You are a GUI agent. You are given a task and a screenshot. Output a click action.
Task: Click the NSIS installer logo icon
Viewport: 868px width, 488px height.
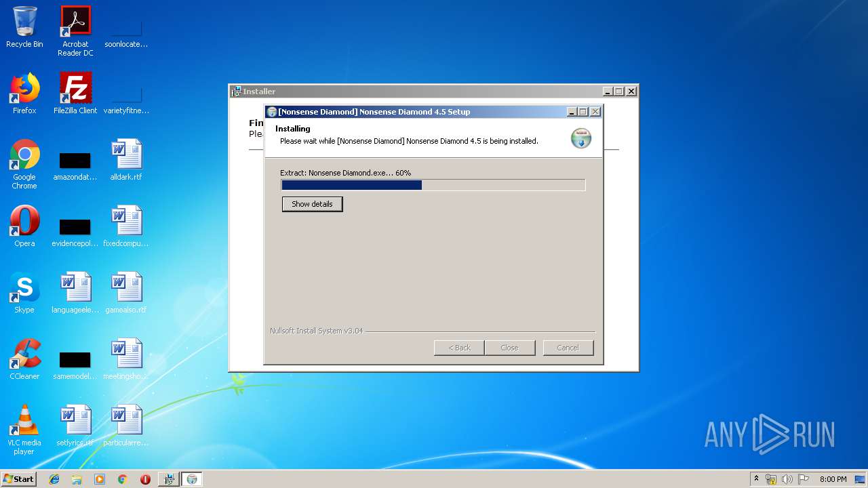click(x=580, y=138)
